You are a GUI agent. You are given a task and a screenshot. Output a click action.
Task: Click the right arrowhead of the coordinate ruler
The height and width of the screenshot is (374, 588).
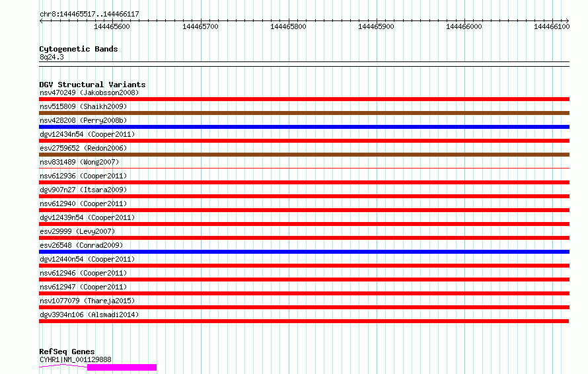pos(568,20)
